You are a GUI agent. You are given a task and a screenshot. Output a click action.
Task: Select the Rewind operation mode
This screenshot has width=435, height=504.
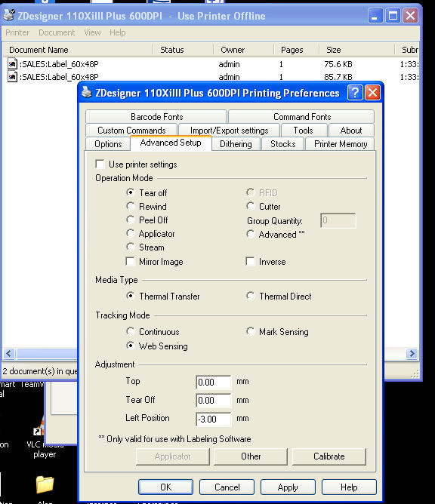coord(130,206)
